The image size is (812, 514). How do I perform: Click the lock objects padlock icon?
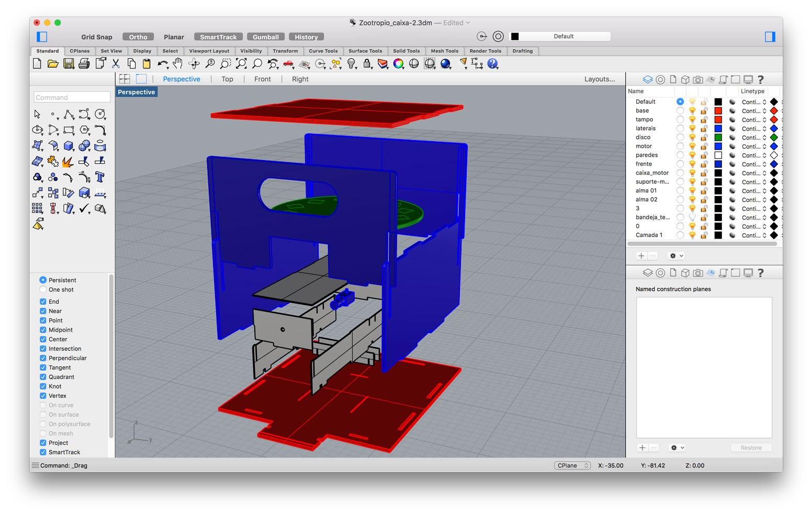point(367,64)
